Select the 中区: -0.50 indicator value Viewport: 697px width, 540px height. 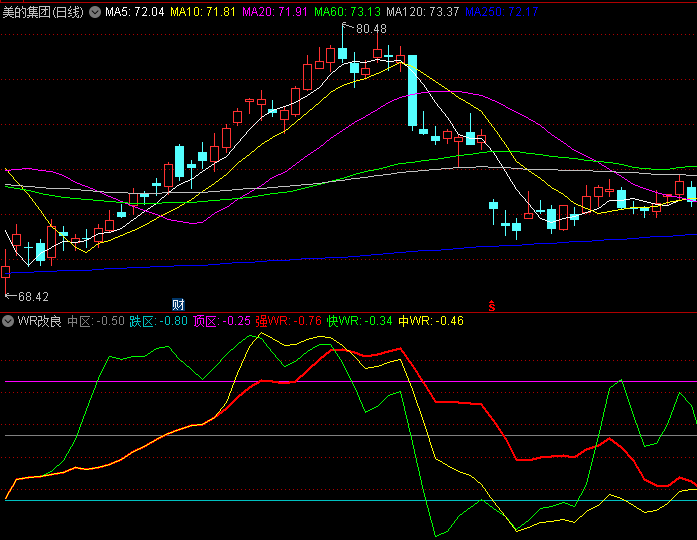click(96, 321)
